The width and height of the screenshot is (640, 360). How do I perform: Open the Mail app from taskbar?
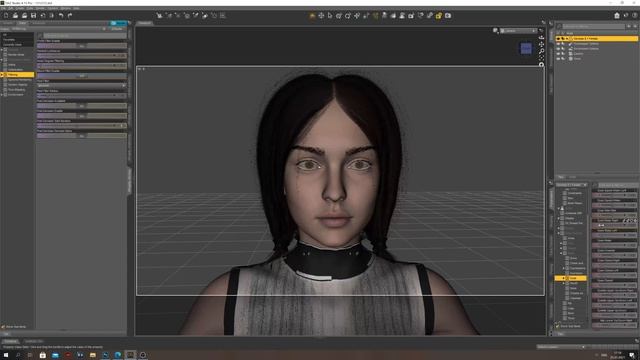pos(55,355)
